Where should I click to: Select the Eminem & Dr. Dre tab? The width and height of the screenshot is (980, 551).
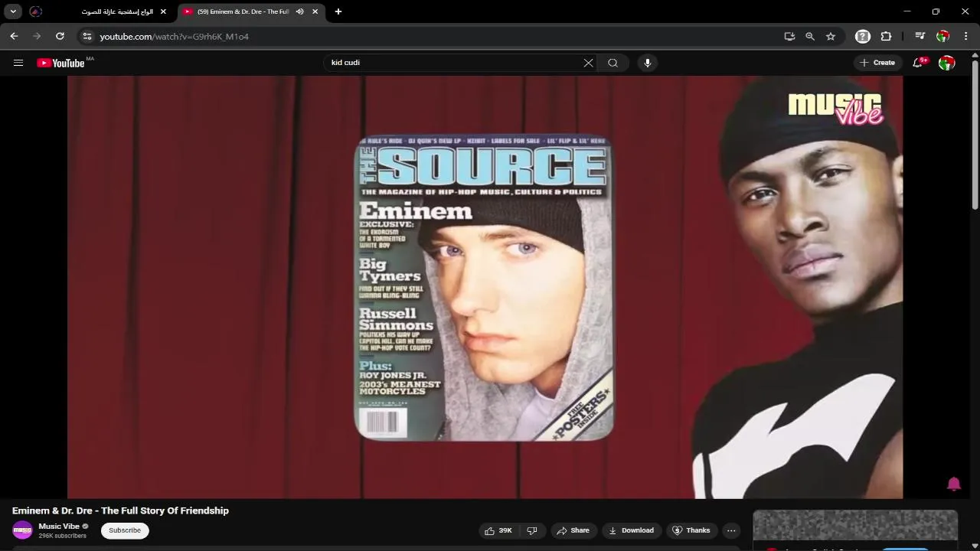[x=243, y=11]
